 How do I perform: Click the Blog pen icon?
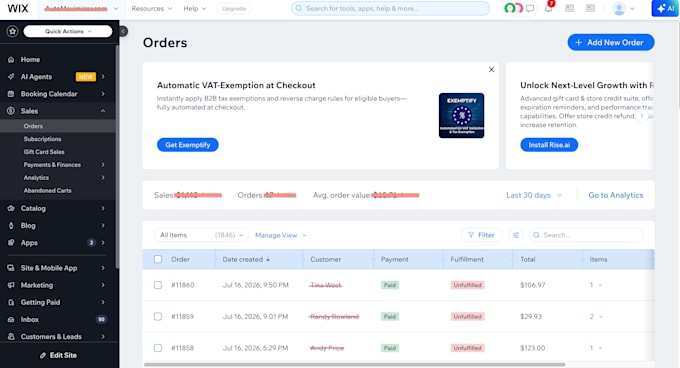pos(11,225)
